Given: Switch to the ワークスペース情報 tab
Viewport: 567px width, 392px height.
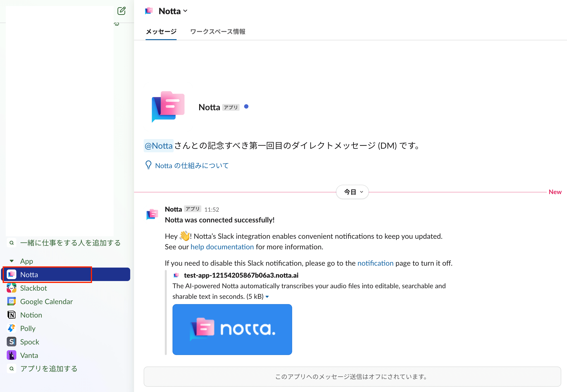Looking at the screenshot, I should 218,32.
